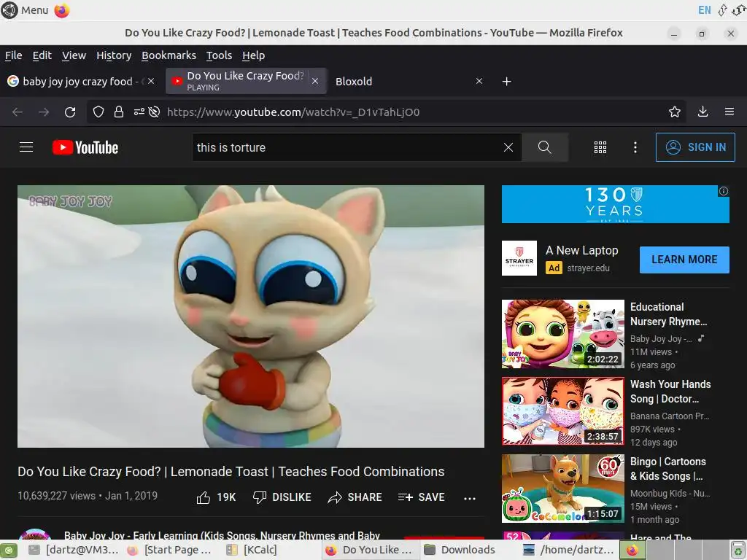Close the playing YouTube tab
This screenshot has height=560, width=747.
315,82
